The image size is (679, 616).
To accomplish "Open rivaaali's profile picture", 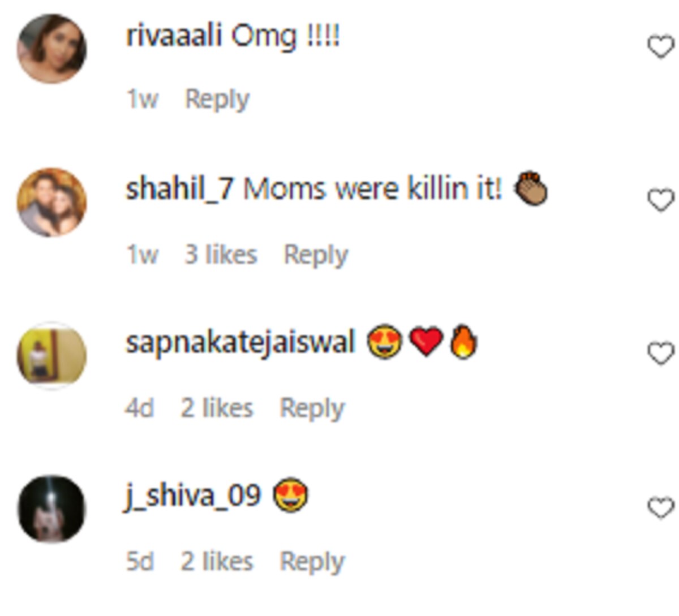I will 52,49.
